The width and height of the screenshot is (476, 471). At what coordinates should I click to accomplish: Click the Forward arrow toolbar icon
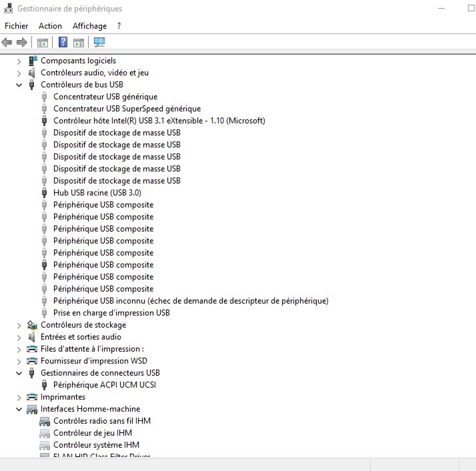[x=22, y=42]
